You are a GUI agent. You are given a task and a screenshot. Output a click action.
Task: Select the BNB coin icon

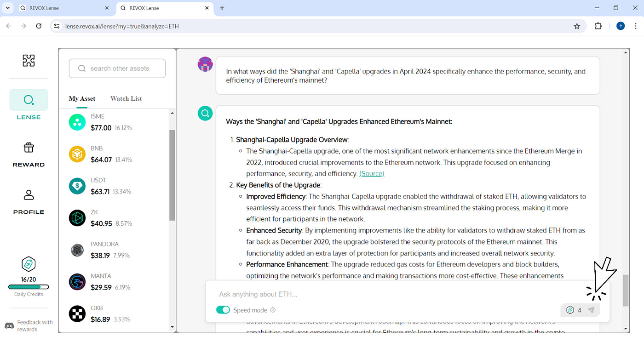coord(77,154)
